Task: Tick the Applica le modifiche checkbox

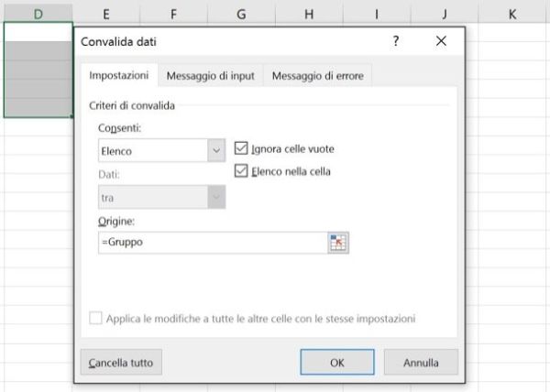Action: 96,319
